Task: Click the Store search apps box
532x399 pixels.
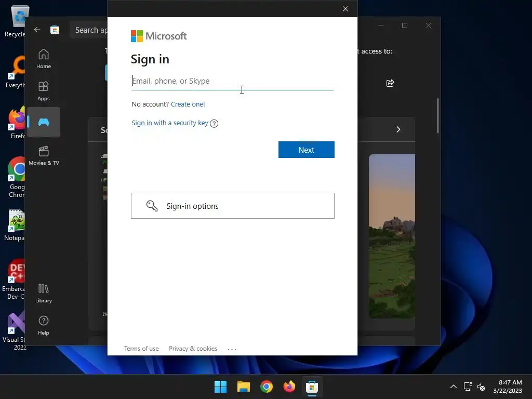Action: point(89,30)
